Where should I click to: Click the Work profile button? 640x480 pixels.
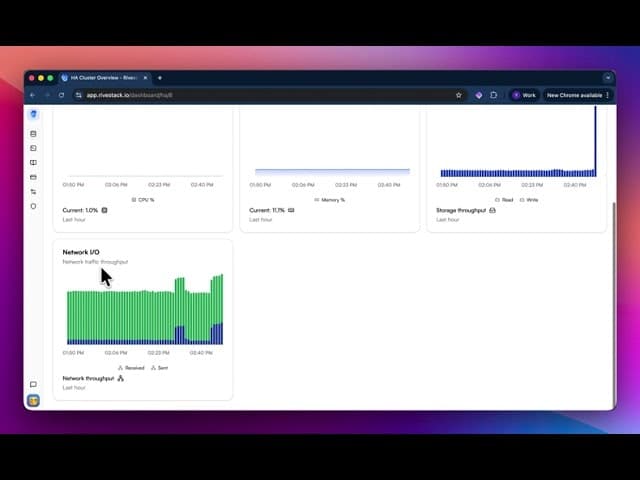pos(524,95)
